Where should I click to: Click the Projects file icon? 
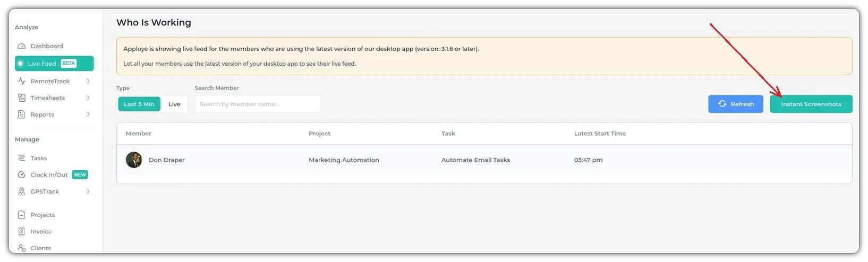[x=22, y=215]
